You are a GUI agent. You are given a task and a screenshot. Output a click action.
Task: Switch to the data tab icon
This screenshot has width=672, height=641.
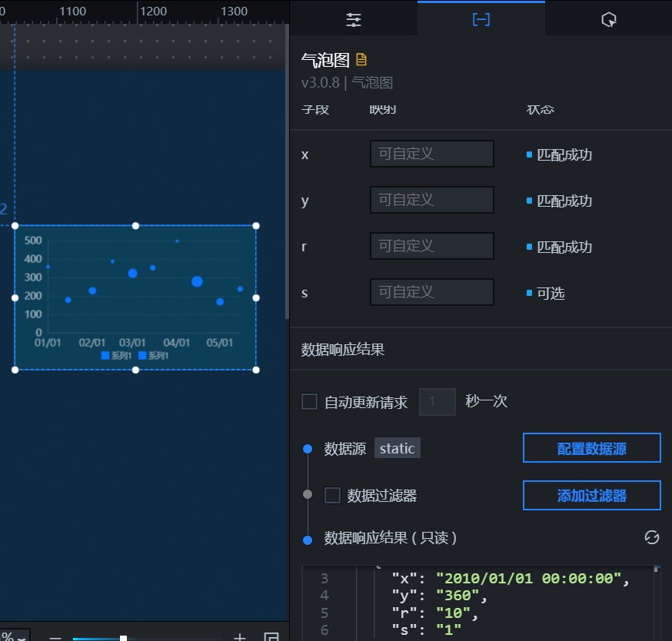pos(481,20)
